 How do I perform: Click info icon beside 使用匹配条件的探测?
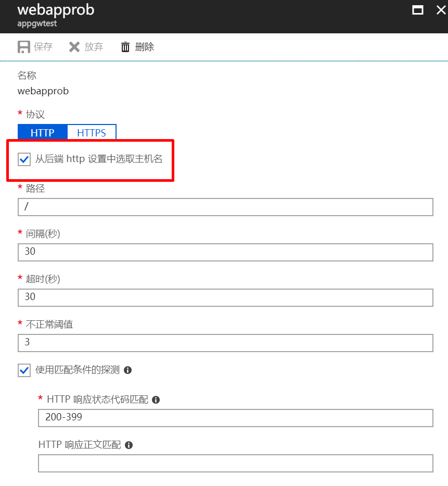127,370
